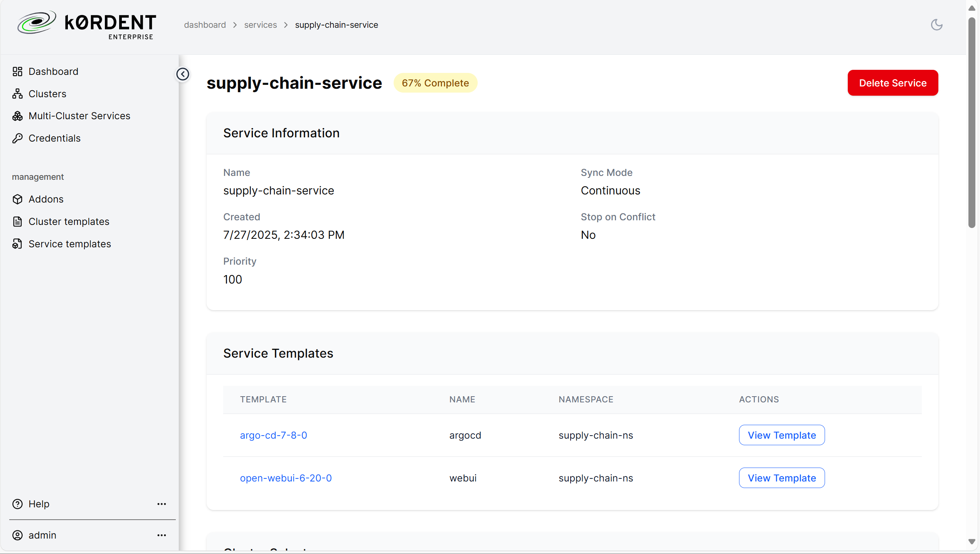
Task: Click the argocd name cell
Action: pos(465,435)
